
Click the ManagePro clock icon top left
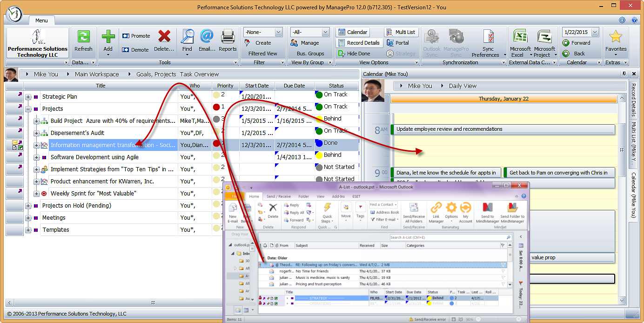click(15, 14)
